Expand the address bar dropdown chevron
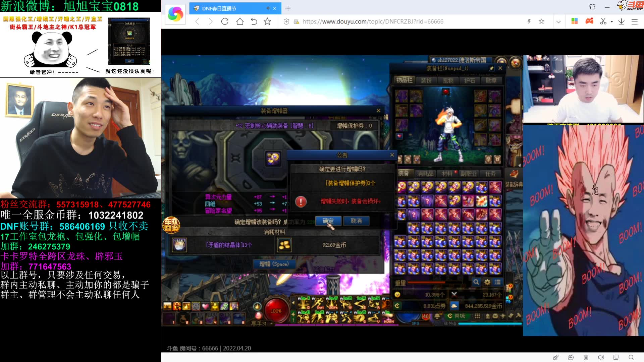Screen dimensions: 644x362 point(558,22)
